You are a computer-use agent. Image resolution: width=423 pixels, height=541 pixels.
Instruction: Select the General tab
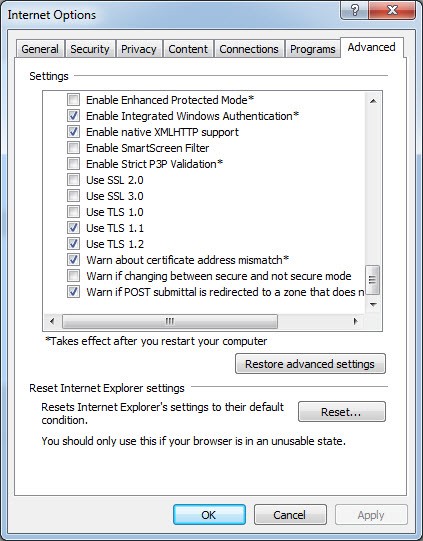click(x=40, y=49)
